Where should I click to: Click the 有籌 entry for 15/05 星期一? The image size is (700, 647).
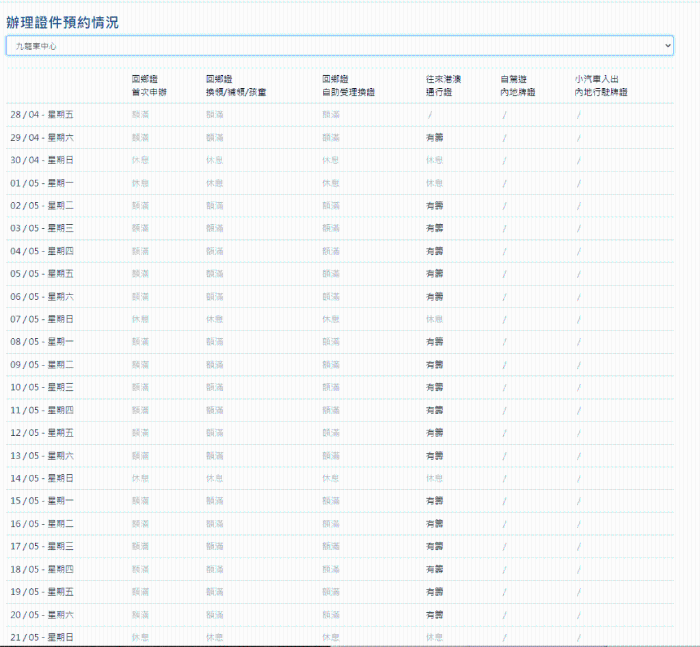pyautogui.click(x=434, y=501)
